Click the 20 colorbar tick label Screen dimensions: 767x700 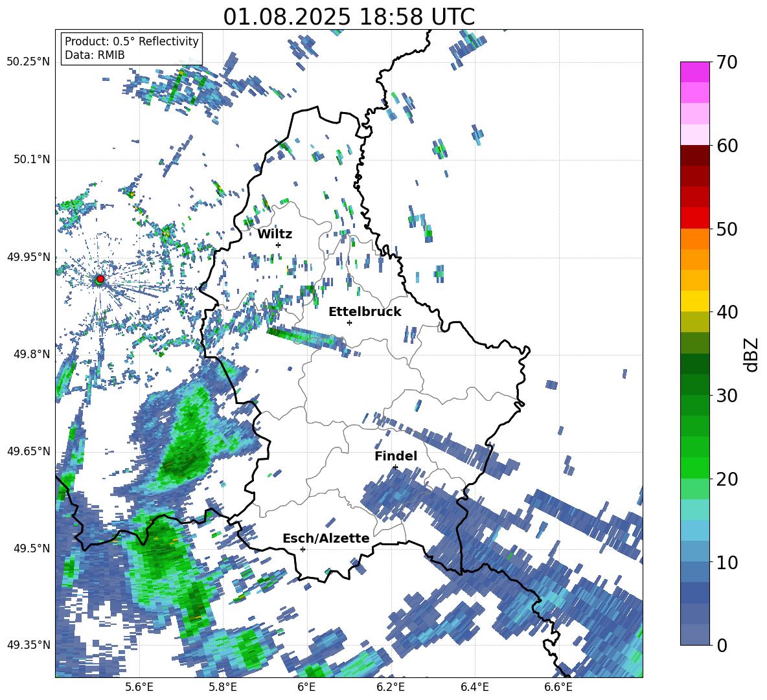pos(727,479)
